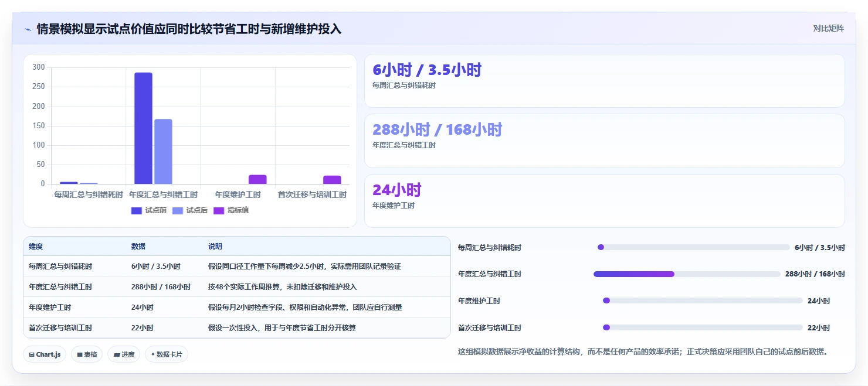Image resolution: width=868 pixels, height=386 pixels.
Task: Click the chart x-axis label 每周汇总与纠错耗时
Action: (89, 194)
